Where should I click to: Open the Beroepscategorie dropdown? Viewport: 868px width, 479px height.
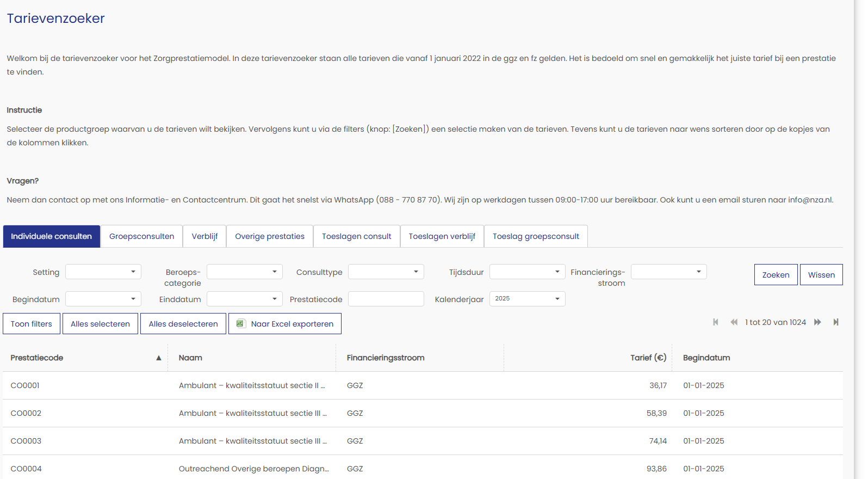click(245, 272)
